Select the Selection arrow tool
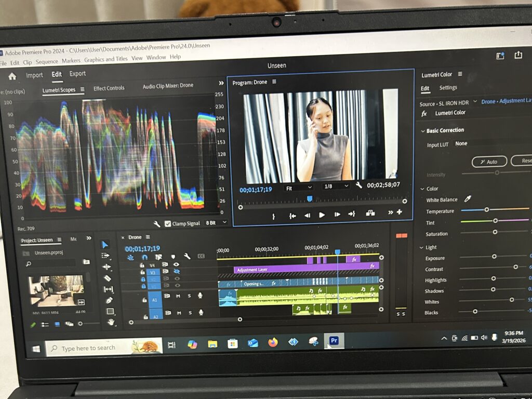The width and height of the screenshot is (532, 399). pyautogui.click(x=105, y=245)
